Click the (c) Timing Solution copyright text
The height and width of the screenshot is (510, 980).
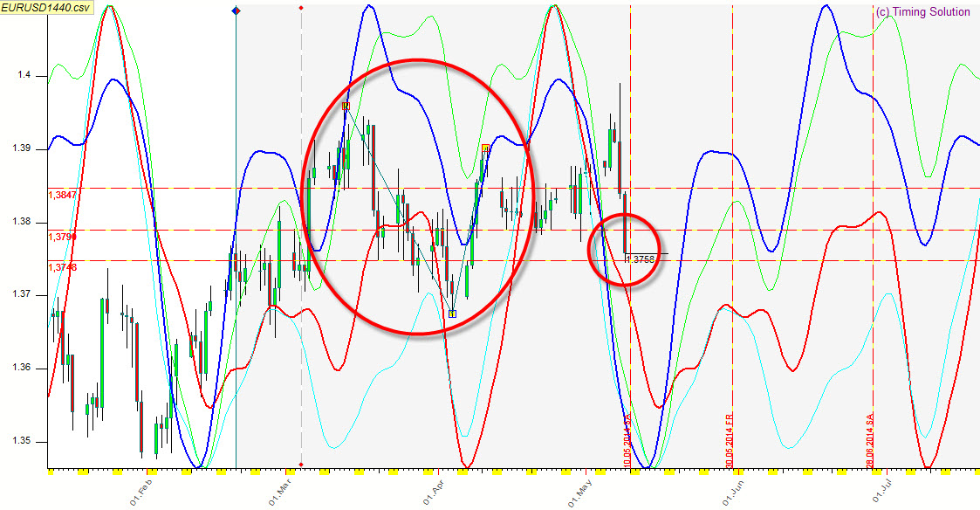pyautogui.click(x=922, y=12)
